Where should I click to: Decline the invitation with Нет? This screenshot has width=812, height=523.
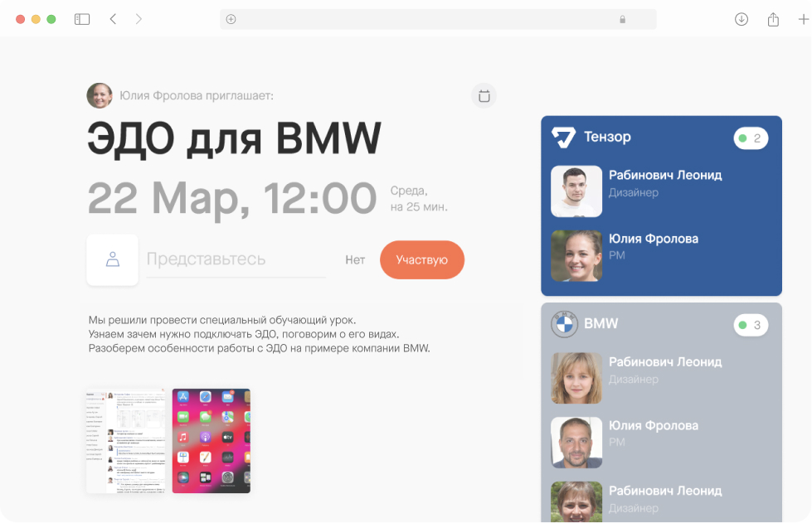click(355, 259)
